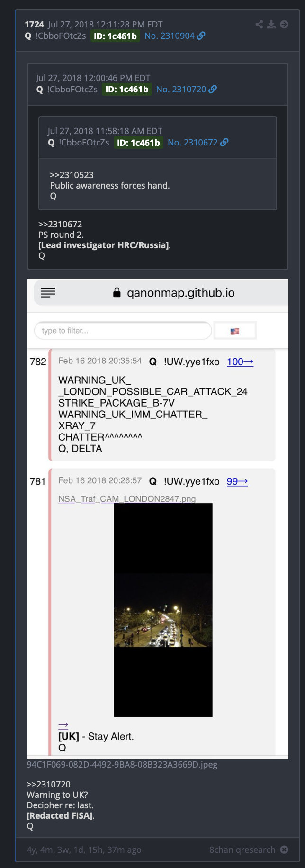The height and width of the screenshot is (868, 305).
Task: Open post No. 2310904 link
Action: coord(170,36)
